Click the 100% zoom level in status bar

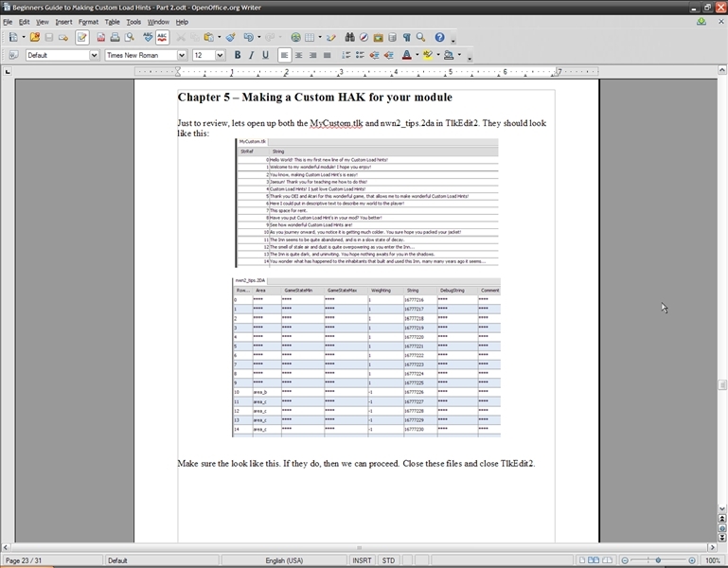[x=713, y=560]
